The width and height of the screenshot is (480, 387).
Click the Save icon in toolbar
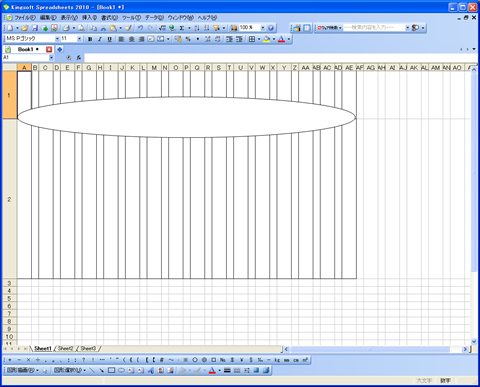click(34, 28)
